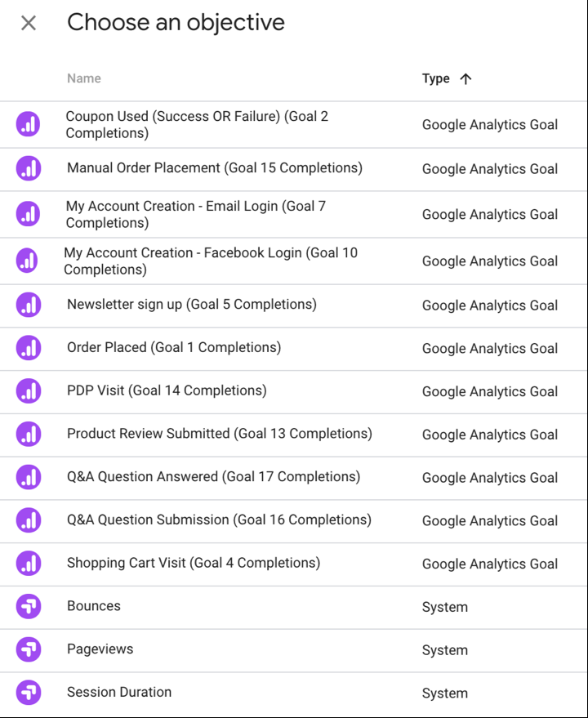Close the Choose an objective panel
Image resolution: width=588 pixels, height=718 pixels.
29,23
